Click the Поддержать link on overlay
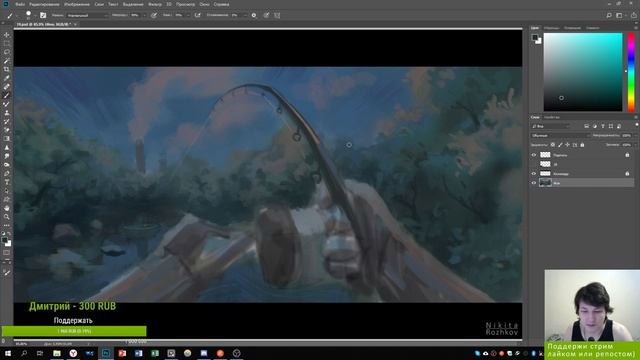This screenshot has width=640, height=360. [73, 320]
